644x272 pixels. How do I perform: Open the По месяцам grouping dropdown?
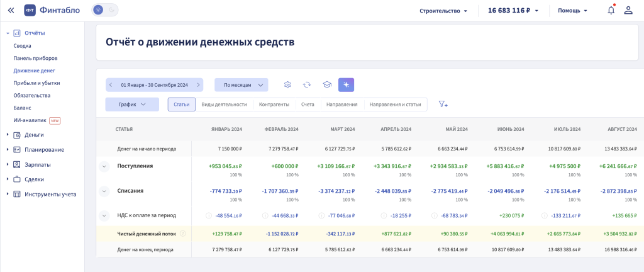241,85
